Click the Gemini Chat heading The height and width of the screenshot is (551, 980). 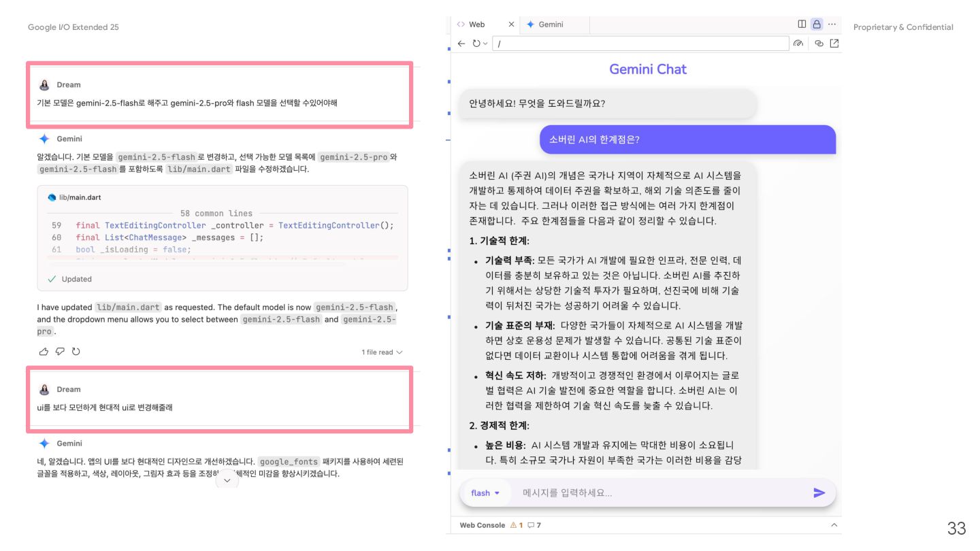point(648,69)
